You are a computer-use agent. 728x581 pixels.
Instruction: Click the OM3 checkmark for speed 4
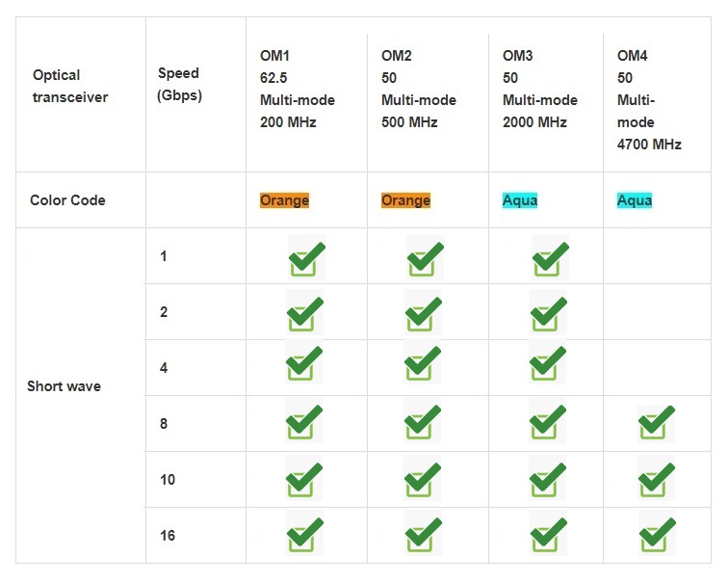pos(548,363)
